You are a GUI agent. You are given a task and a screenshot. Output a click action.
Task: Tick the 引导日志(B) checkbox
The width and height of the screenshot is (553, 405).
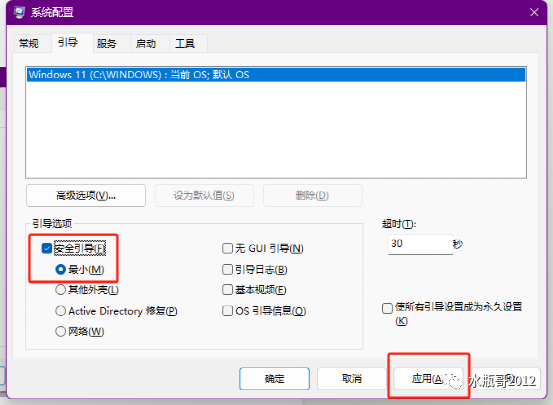227,270
